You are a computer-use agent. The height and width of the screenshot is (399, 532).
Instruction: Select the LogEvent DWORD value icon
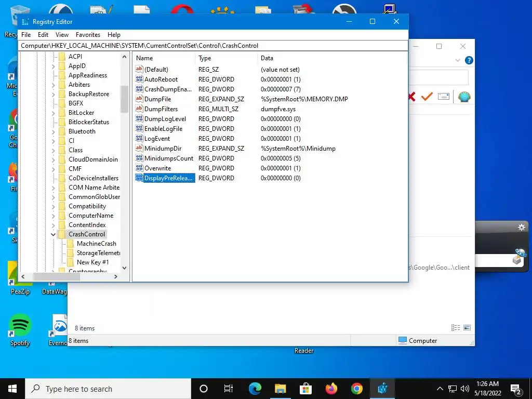click(139, 138)
